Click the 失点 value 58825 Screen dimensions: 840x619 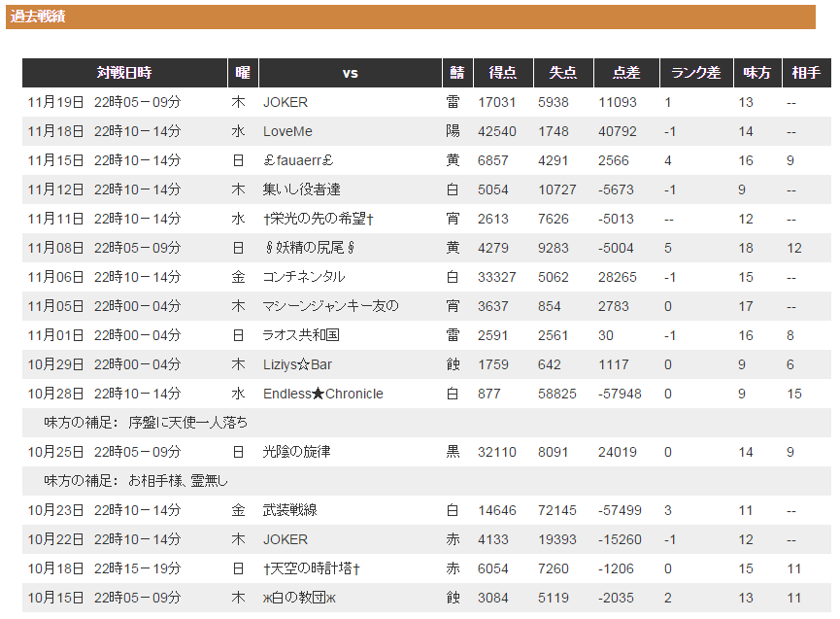point(557,394)
